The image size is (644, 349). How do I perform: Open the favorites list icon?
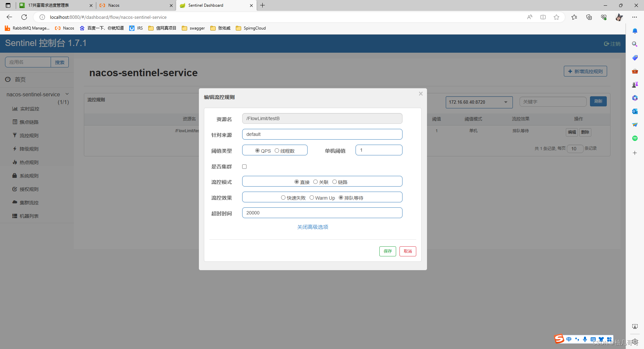point(574,17)
